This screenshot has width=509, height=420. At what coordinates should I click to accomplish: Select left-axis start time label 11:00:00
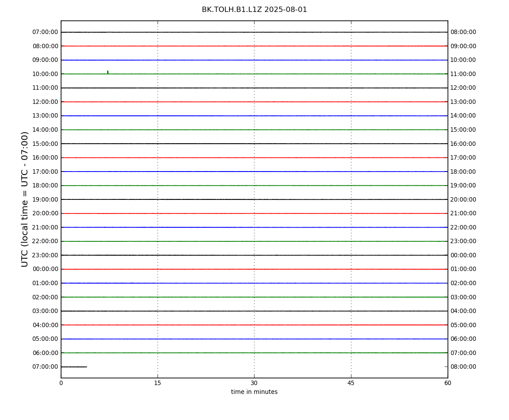[45, 88]
